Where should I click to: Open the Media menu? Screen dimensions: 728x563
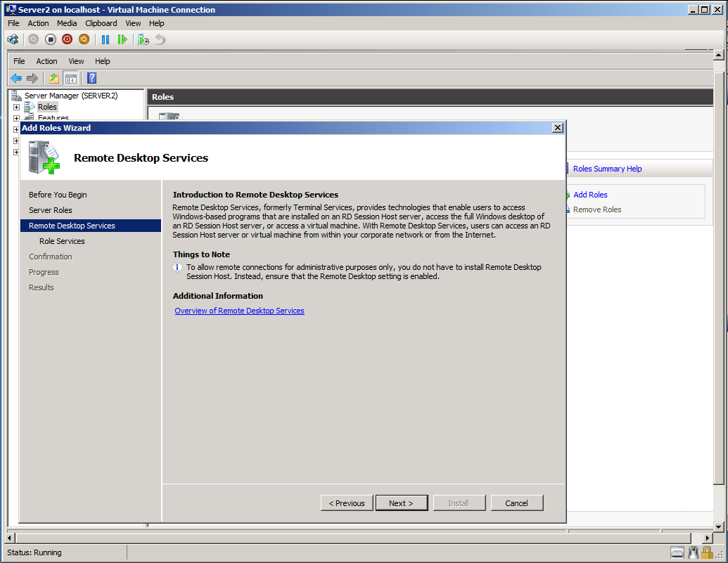[x=67, y=23]
